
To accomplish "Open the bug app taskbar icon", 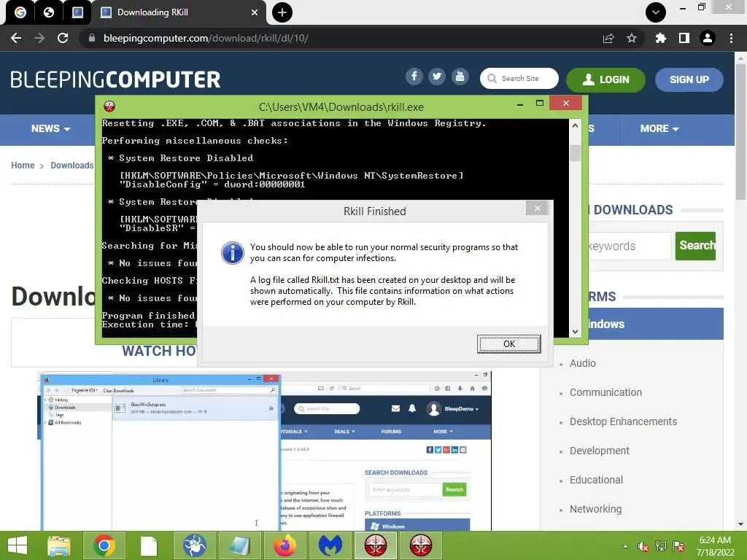I will pyautogui.click(x=195, y=545).
